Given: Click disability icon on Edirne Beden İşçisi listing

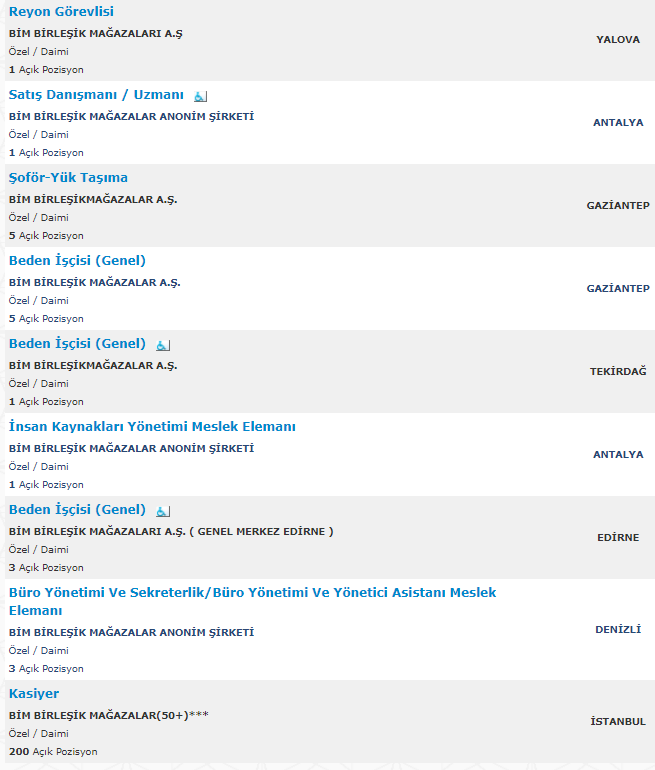Looking at the screenshot, I should click(x=163, y=510).
